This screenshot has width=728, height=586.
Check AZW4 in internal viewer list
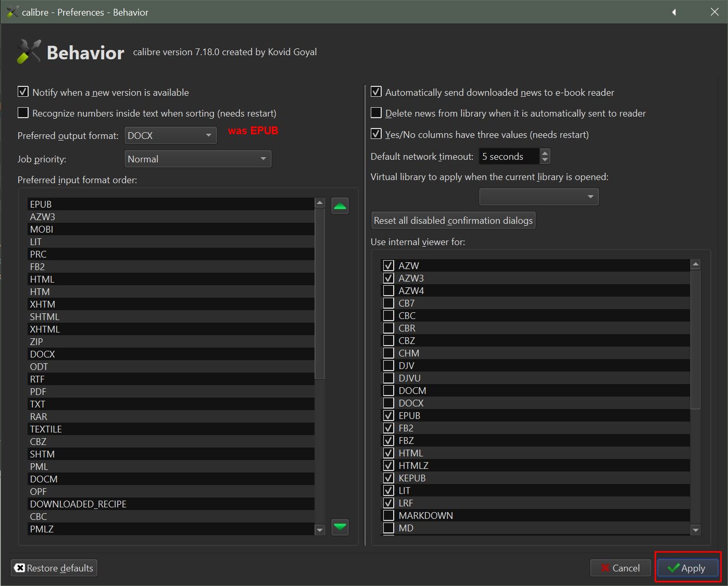click(x=388, y=290)
